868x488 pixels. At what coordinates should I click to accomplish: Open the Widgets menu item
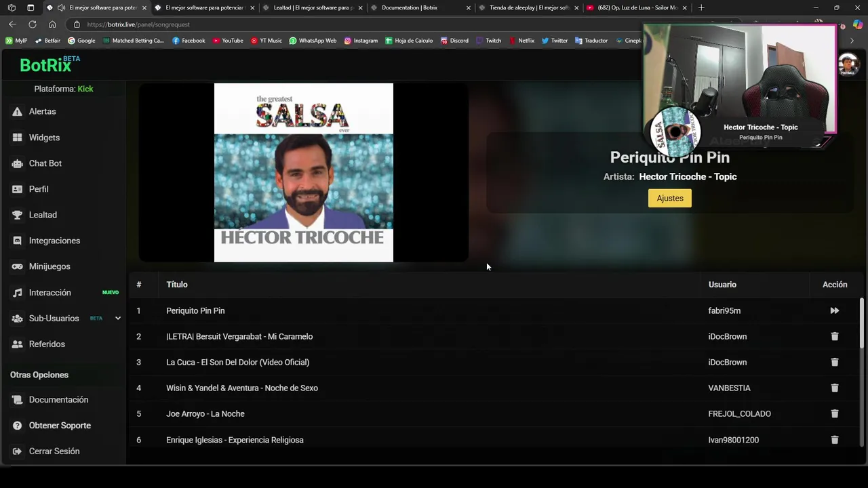[44, 138]
